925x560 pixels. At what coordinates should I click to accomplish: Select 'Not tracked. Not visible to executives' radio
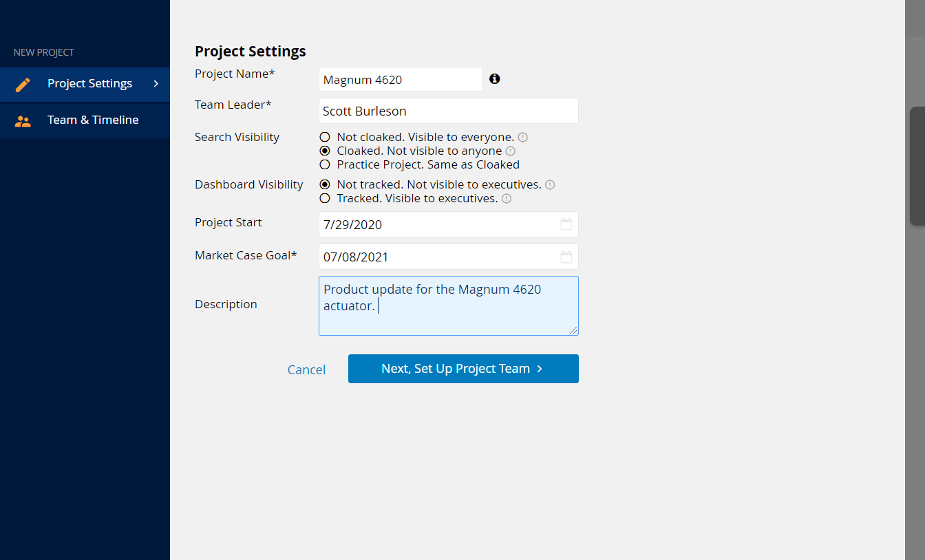pyautogui.click(x=325, y=184)
